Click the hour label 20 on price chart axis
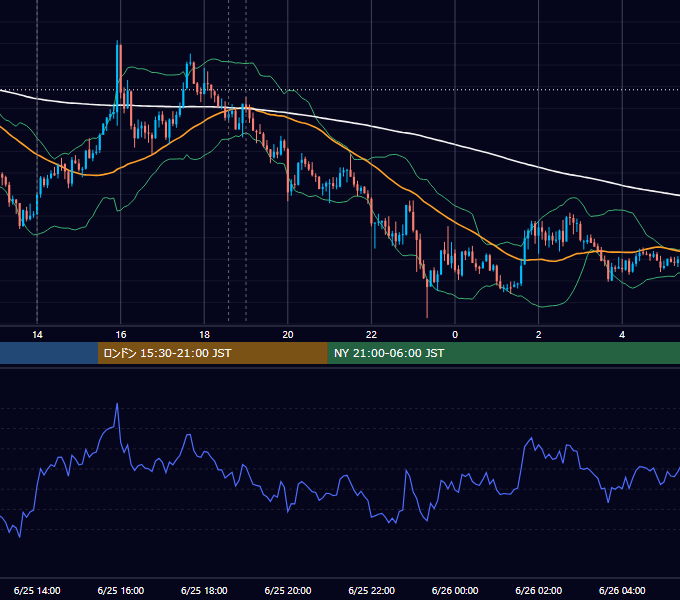Viewport: 680px width, 600px height. [288, 335]
